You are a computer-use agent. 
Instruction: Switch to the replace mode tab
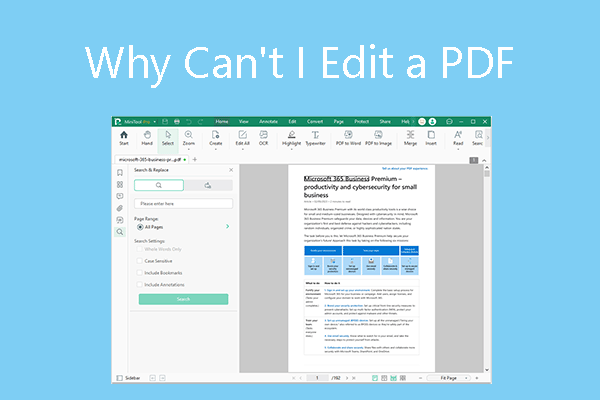pyautogui.click(x=208, y=185)
